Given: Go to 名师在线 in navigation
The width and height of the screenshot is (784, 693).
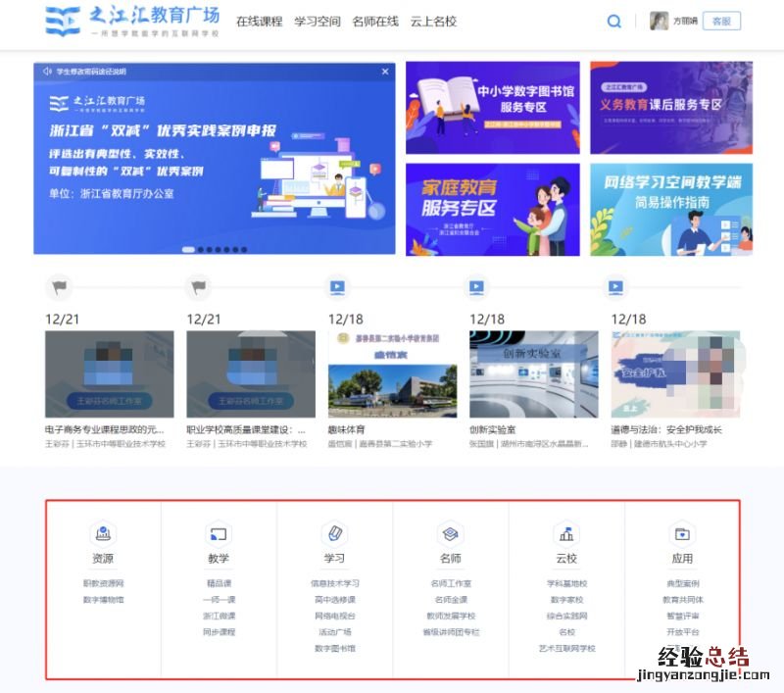Looking at the screenshot, I should pos(375,22).
